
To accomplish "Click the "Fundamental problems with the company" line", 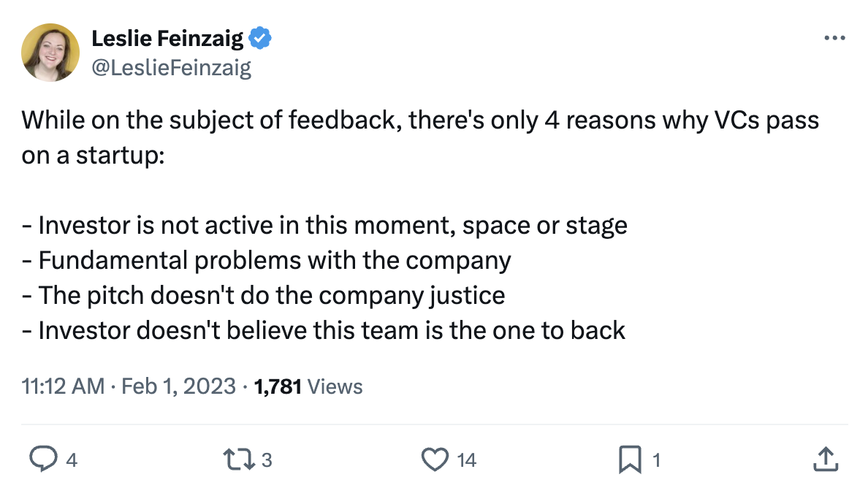I will coord(274,260).
